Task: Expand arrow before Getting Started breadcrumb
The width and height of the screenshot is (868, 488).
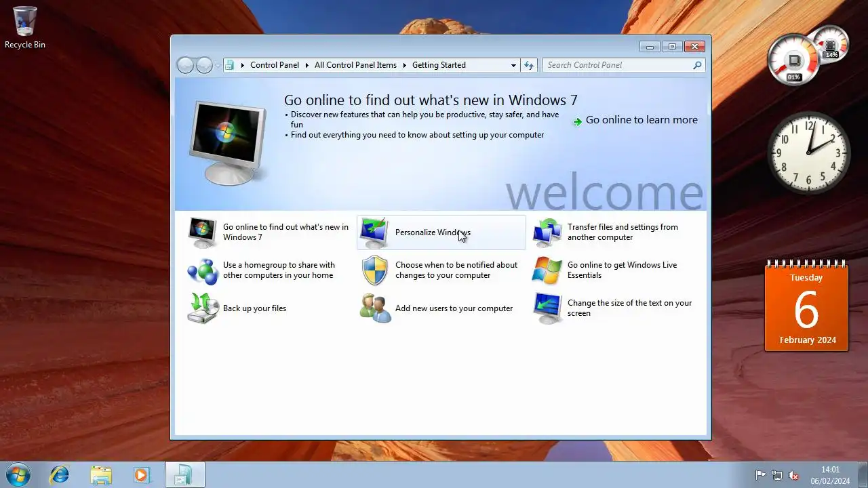Action: point(404,65)
